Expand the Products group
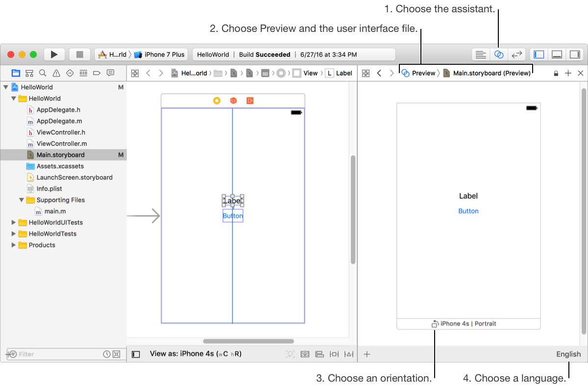 14,245
